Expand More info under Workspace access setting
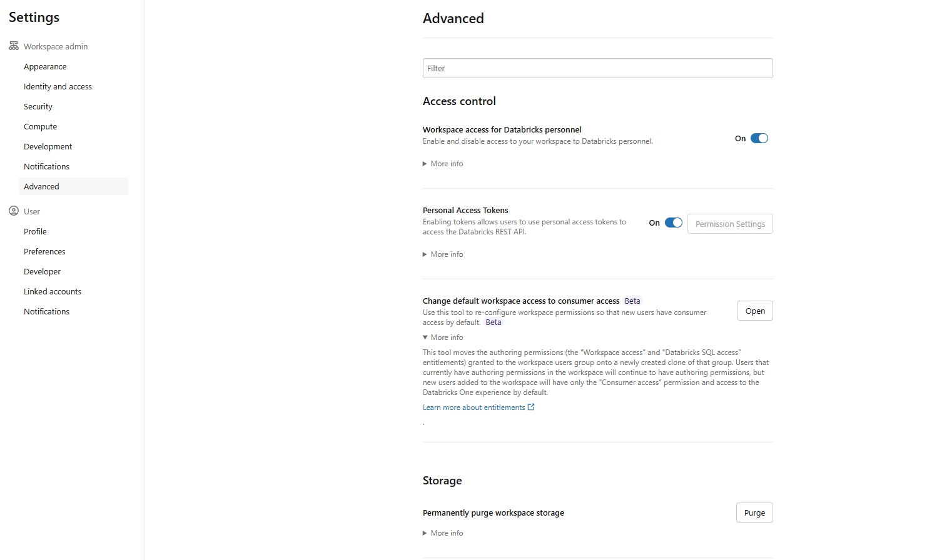Screen dimensions: 932x560 (442, 163)
